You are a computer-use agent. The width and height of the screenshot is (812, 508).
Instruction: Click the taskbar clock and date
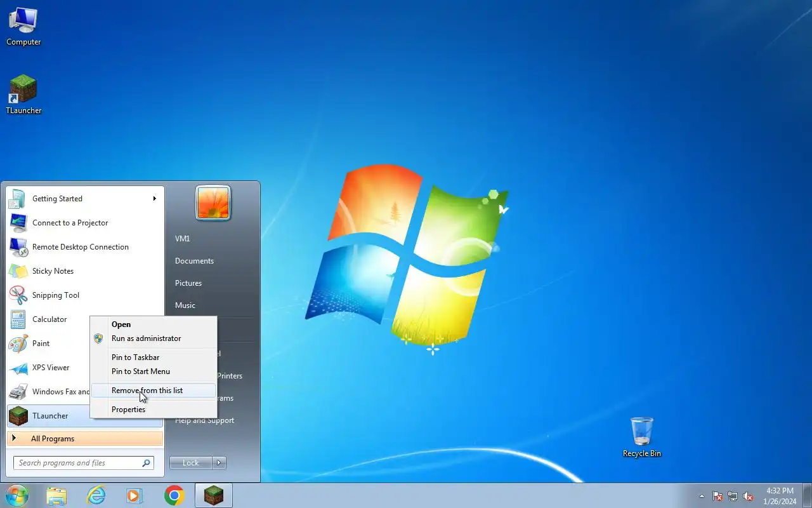click(x=780, y=496)
